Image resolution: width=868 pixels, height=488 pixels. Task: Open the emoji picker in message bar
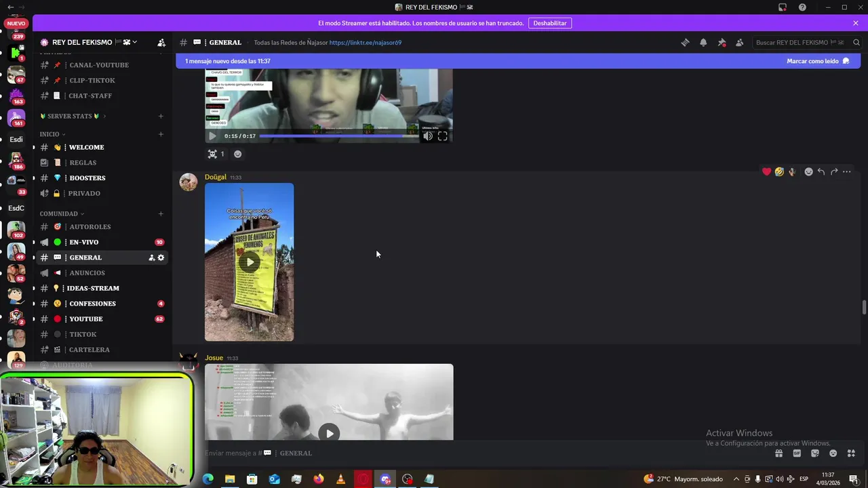[x=833, y=453]
